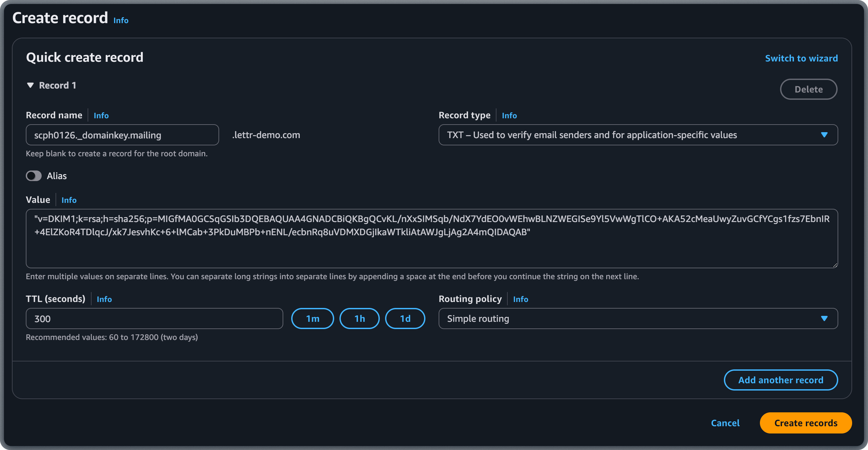Viewport: 868px width, 450px height.
Task: Open Info help next to TTL seconds
Action: pos(104,299)
